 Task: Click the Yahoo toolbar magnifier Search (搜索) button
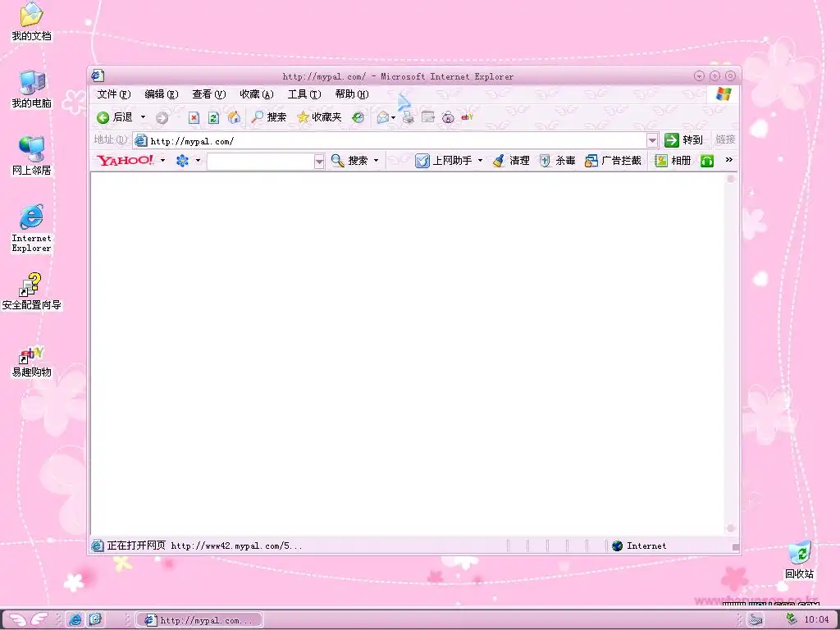[x=349, y=160]
